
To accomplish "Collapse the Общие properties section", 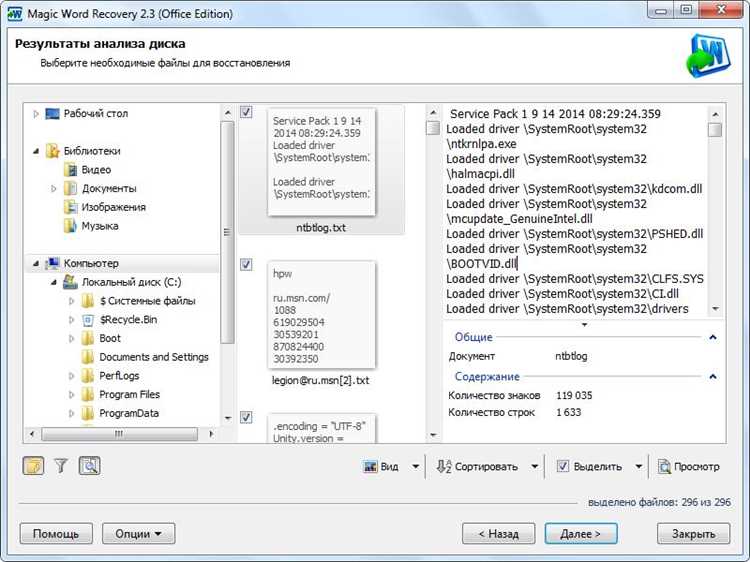I will click(713, 337).
